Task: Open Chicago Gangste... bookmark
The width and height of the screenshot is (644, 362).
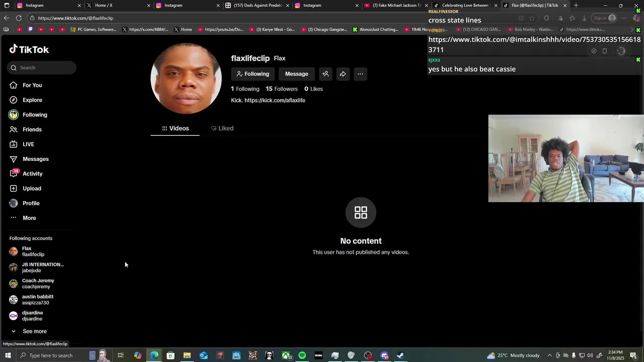Action: point(324,30)
